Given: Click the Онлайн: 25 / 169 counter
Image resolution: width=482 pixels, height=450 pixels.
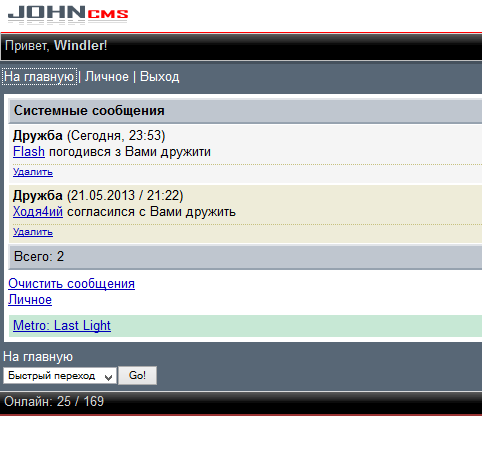Looking at the screenshot, I should 54,401.
